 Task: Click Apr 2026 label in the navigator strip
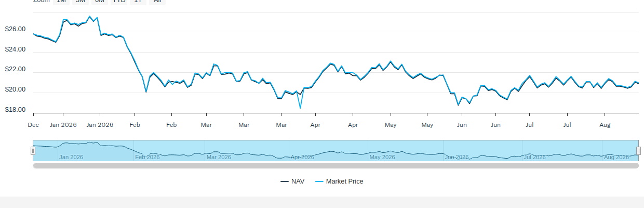(302, 157)
